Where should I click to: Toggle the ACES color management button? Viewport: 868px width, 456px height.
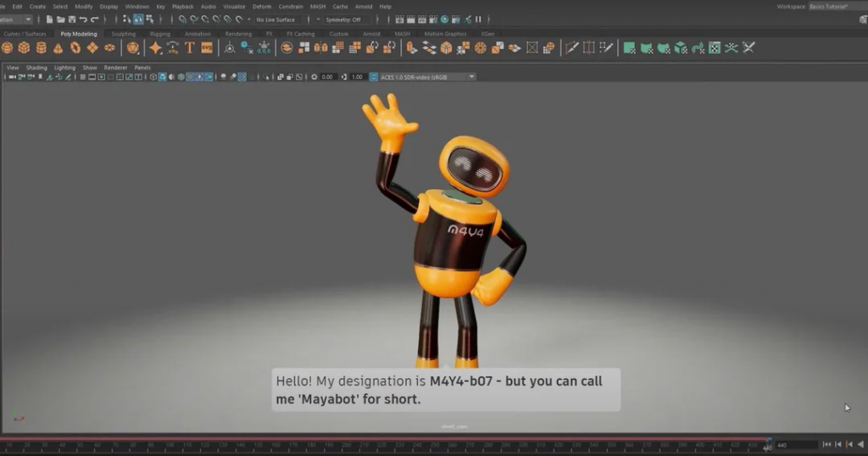[x=373, y=77]
